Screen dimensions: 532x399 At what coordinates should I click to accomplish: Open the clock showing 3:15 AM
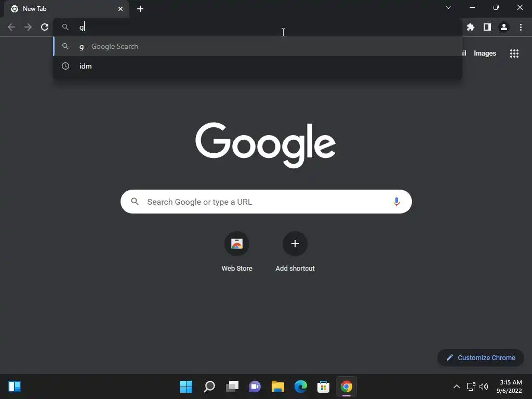coord(509,387)
